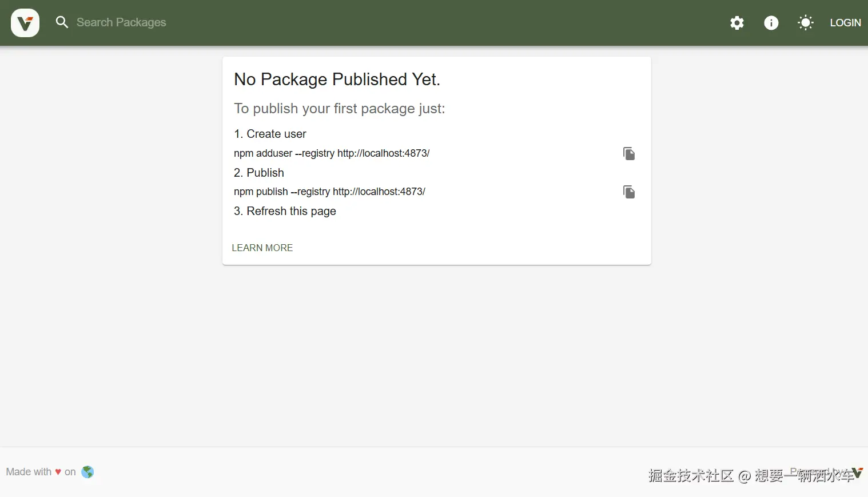This screenshot has width=868, height=497.
Task: Click the LOGIN button
Action: [x=845, y=23]
